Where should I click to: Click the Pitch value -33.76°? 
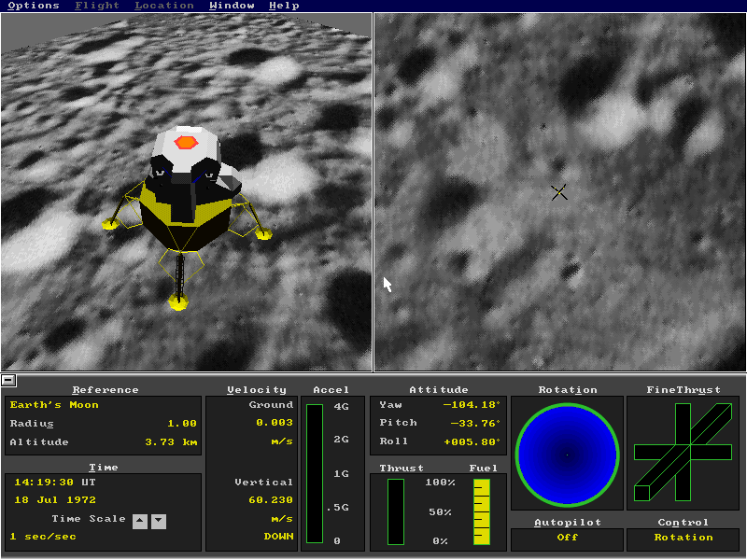pos(475,423)
